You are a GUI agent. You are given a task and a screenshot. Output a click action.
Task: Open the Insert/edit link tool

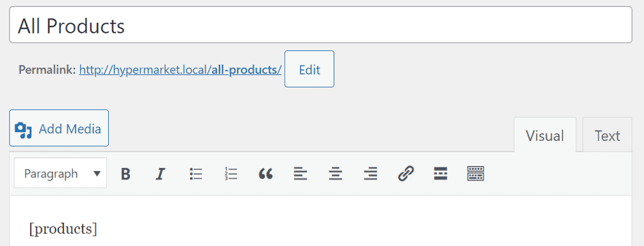(x=406, y=174)
